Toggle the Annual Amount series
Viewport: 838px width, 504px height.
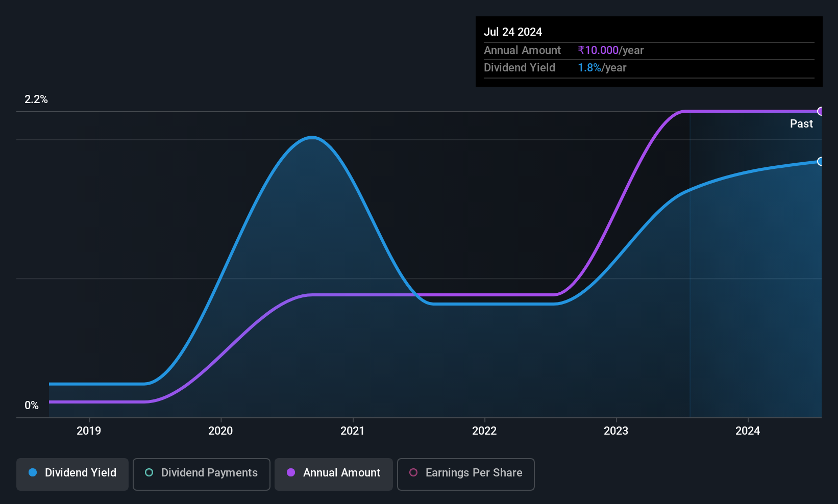coord(334,474)
